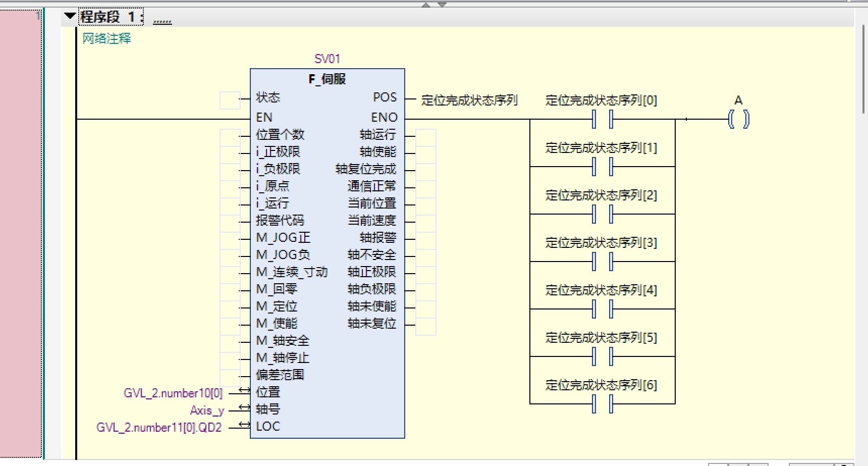The width and height of the screenshot is (868, 466).
Task: Edit the GVL_2.number10[0] input variable
Action: tap(173, 393)
